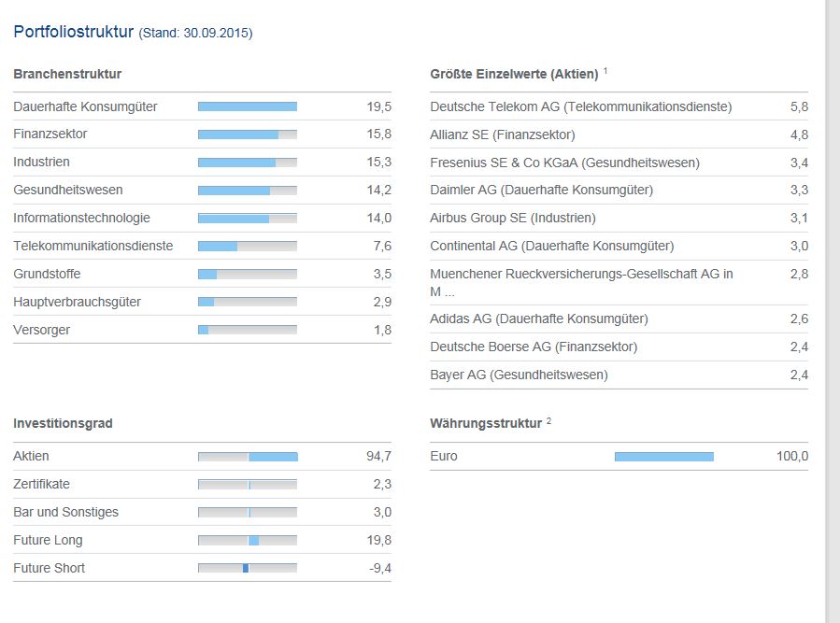840x623 pixels.
Task: Click Fresenius SE & Co KGaA entry
Action: pyautogui.click(x=564, y=163)
